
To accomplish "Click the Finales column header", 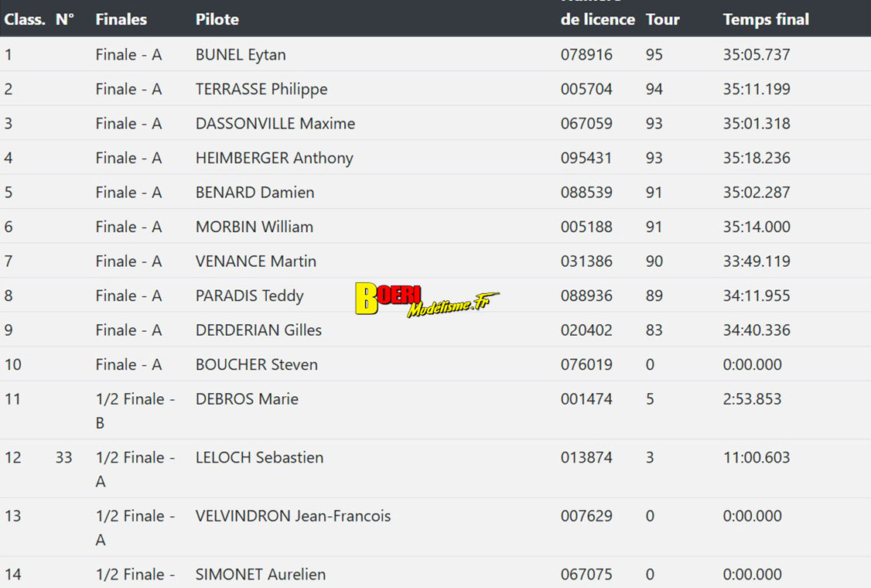I will (121, 19).
